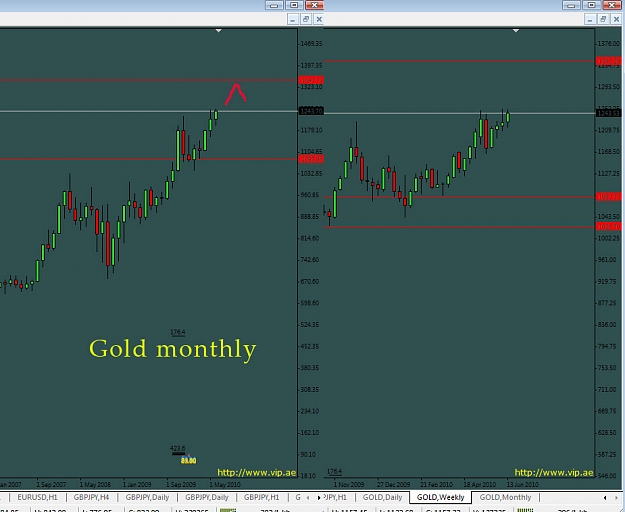Click the 546.00 price scale value

tap(607, 476)
